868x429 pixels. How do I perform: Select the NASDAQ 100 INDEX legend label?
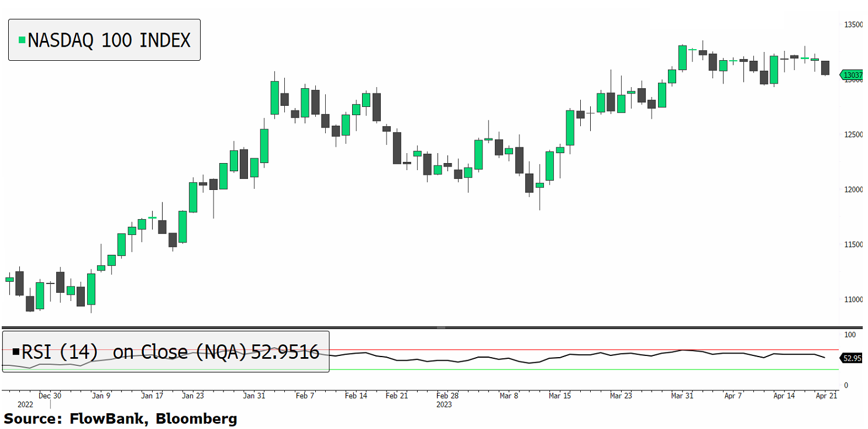click(109, 40)
